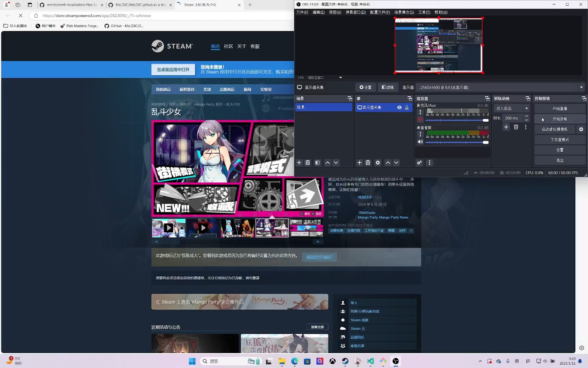The width and height of the screenshot is (588, 368).
Task: Expand the 显示器 display dropdown
Action: [x=581, y=88]
